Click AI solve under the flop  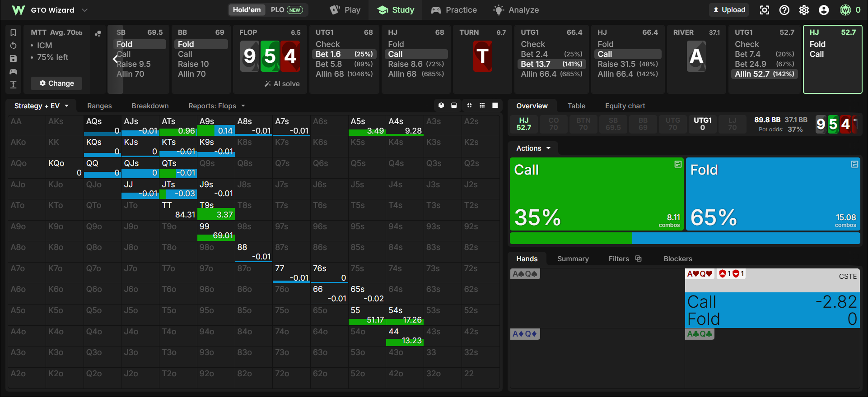[x=282, y=83]
